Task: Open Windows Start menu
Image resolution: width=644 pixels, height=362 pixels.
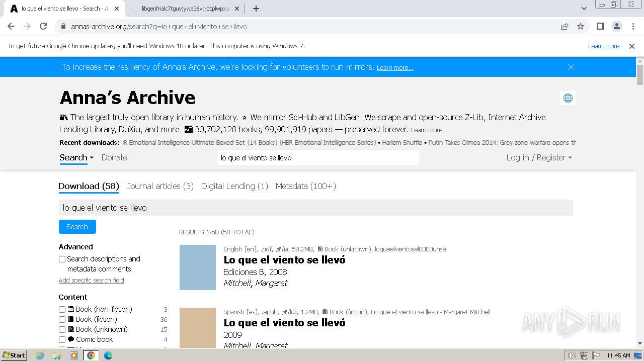Action: coord(14,355)
